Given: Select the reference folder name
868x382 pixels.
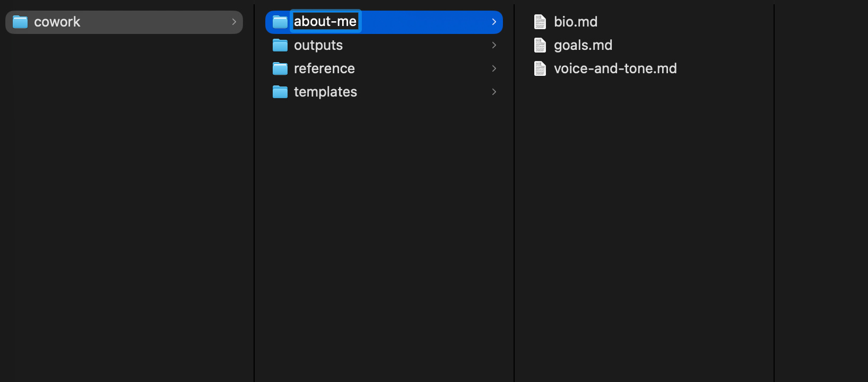Looking at the screenshot, I should [324, 68].
